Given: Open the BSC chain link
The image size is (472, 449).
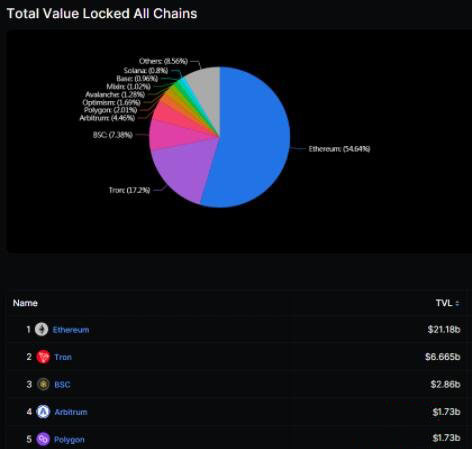Looking at the screenshot, I should pos(62,385).
